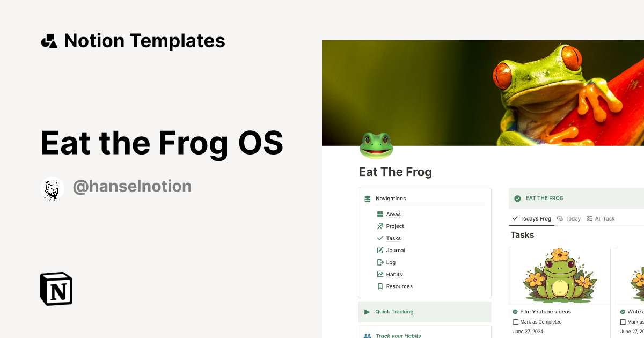The height and width of the screenshot is (338, 644).
Task: Select the All Task tab
Action: tap(601, 218)
